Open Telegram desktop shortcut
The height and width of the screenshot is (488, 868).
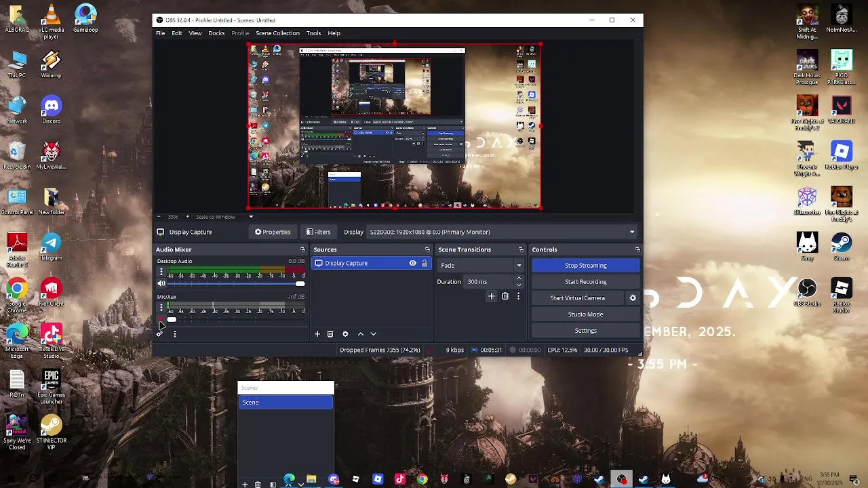[52, 247]
